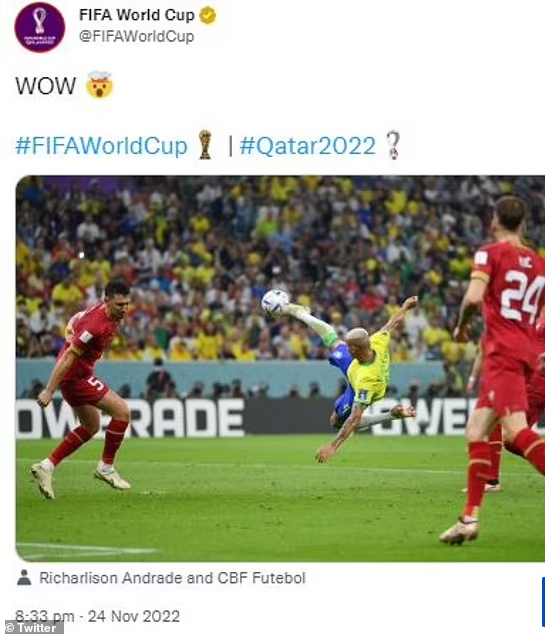Open the FIFA World Cup account name
This screenshot has height=634, width=545.
pos(137,15)
